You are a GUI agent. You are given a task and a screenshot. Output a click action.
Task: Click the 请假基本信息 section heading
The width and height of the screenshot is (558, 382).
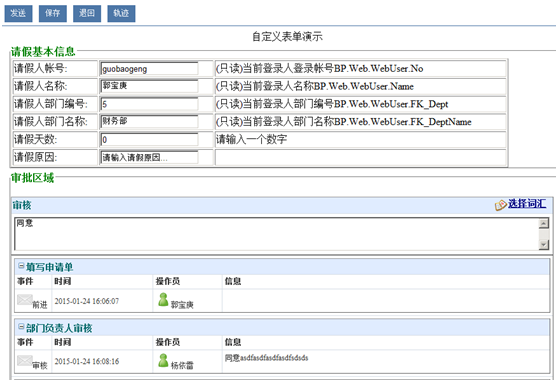click(x=43, y=52)
